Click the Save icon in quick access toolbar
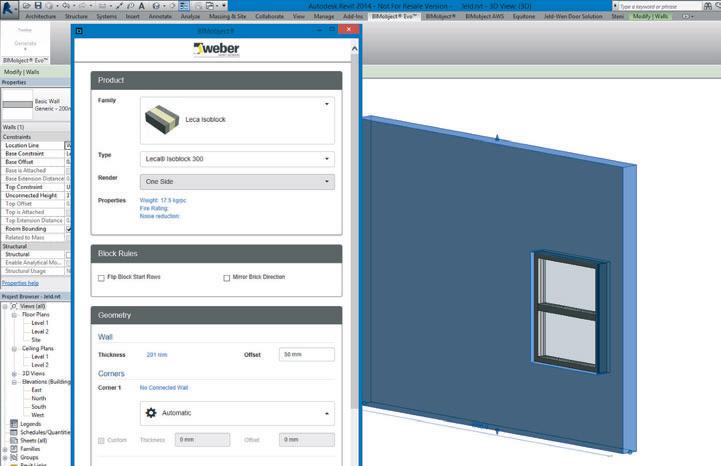The image size is (721, 466). (x=38, y=6)
